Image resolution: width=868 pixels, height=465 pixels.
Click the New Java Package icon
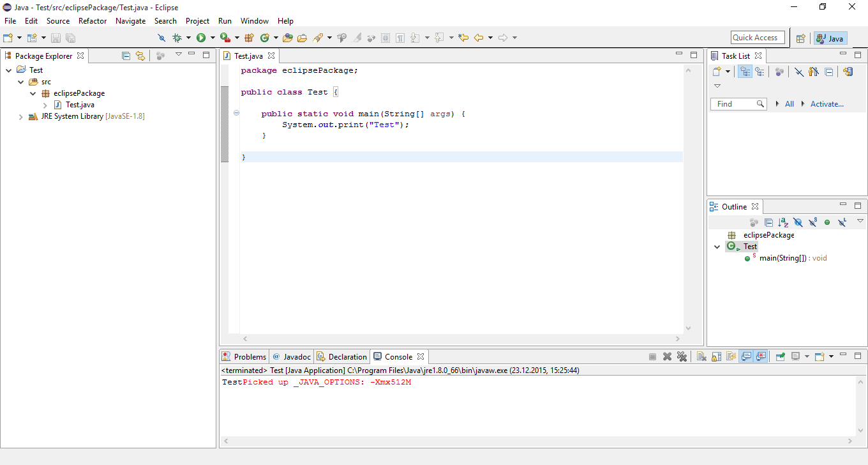(249, 38)
